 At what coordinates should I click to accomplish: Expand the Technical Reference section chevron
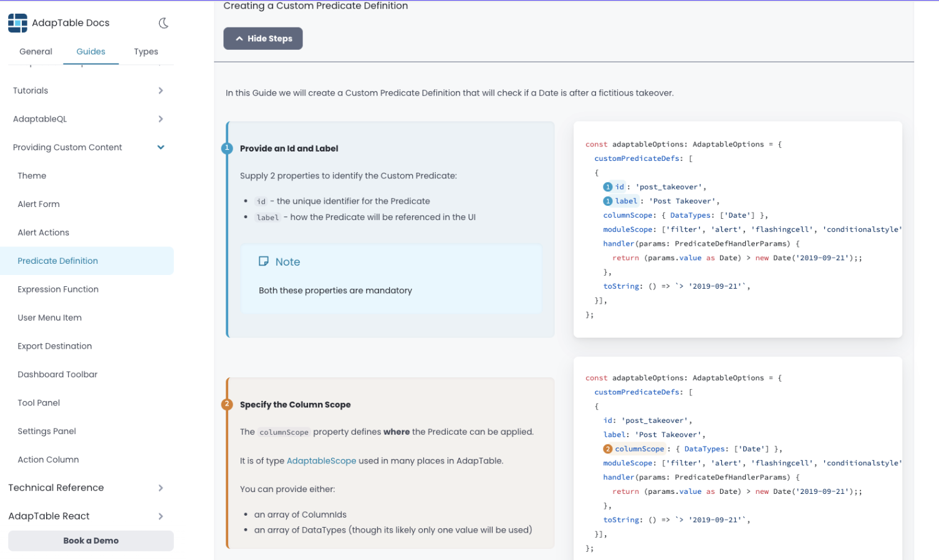click(161, 488)
